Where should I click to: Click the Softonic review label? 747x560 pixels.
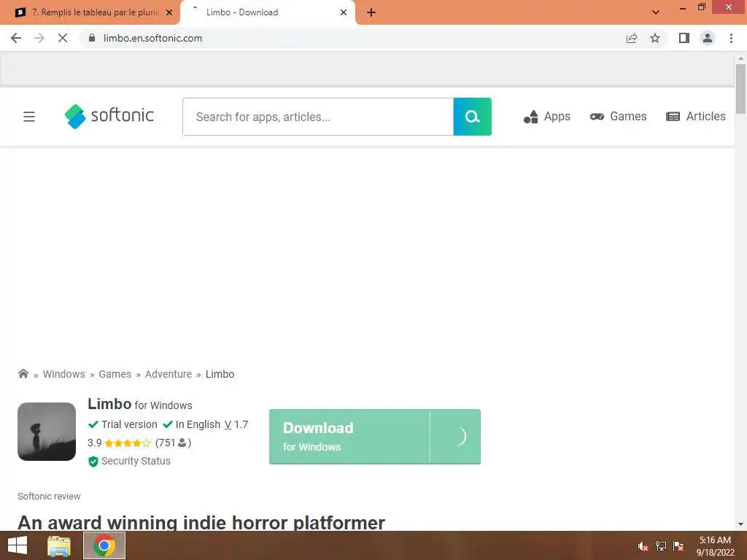pos(49,496)
